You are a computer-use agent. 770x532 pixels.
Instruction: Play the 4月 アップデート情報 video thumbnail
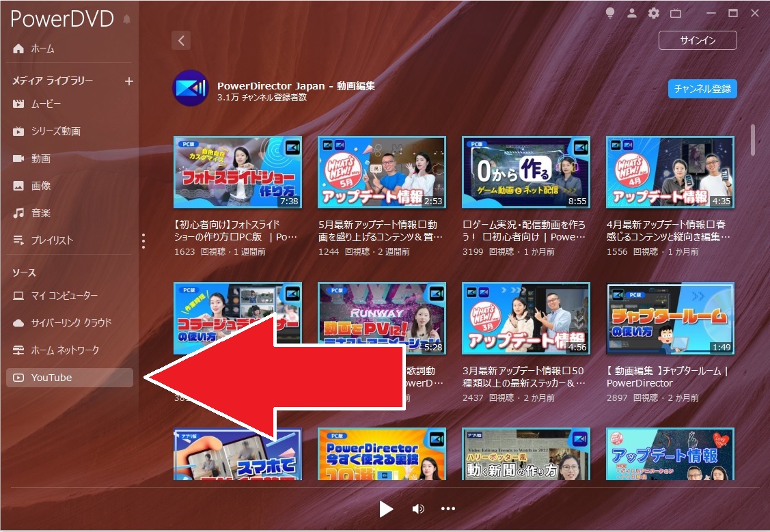click(670, 172)
